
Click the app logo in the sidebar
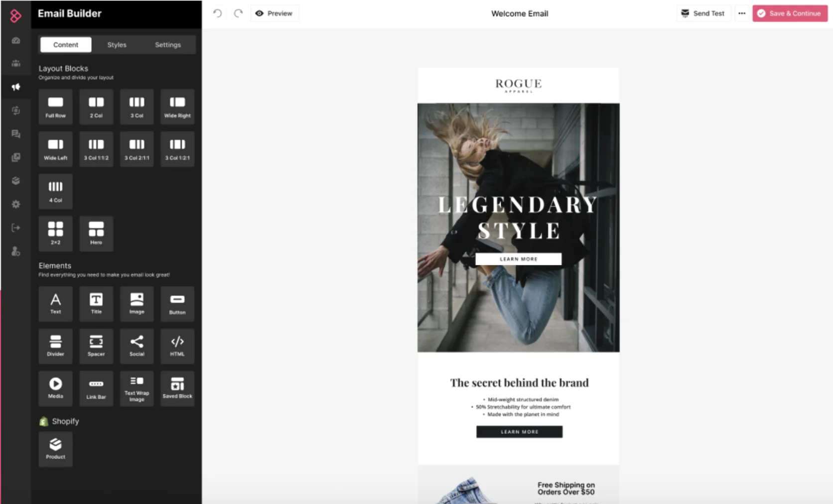tap(16, 16)
